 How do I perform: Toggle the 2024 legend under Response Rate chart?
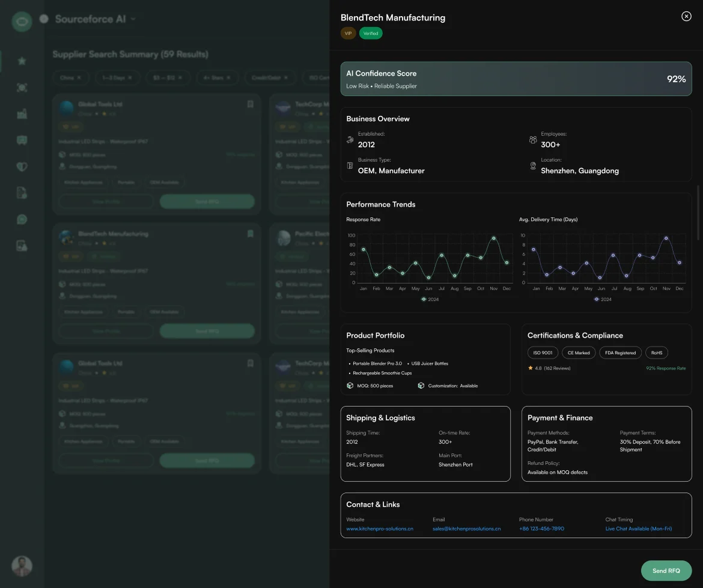pos(430,299)
